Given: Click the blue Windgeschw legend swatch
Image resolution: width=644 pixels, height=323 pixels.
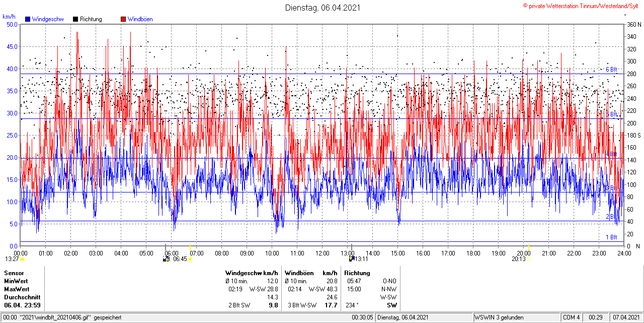Looking at the screenshot, I should point(28,19).
